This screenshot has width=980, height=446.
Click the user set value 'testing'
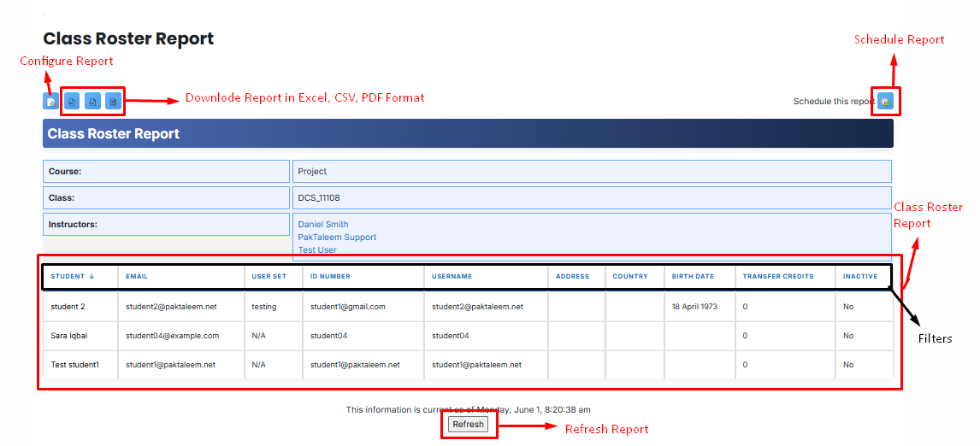pos(263,307)
